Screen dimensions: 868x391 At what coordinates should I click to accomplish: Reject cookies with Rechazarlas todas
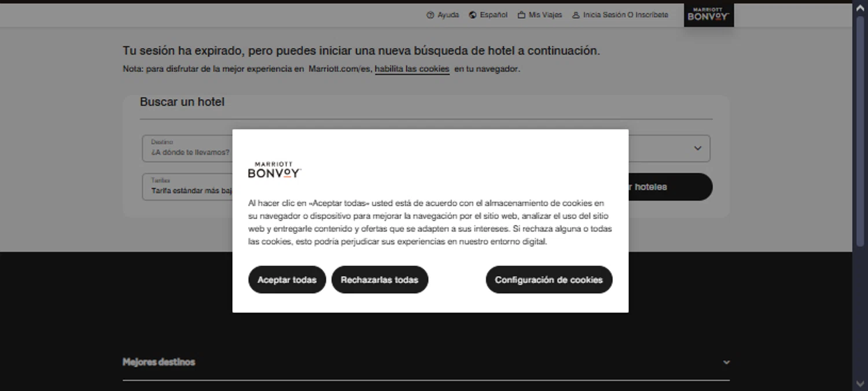click(x=380, y=280)
